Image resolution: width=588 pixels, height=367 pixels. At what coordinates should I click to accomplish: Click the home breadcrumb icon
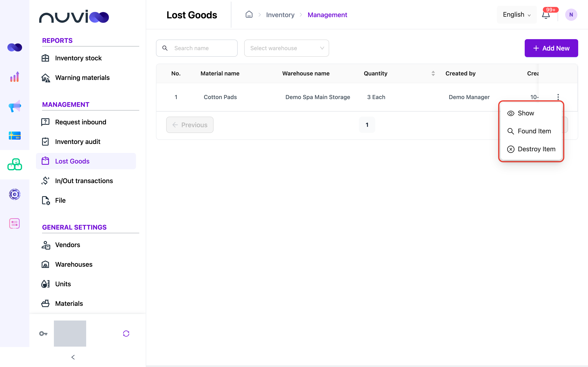tap(249, 14)
